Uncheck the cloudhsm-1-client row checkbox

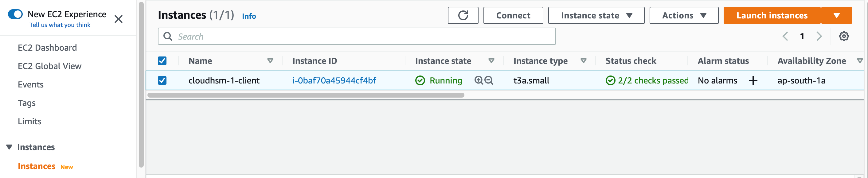pos(162,80)
